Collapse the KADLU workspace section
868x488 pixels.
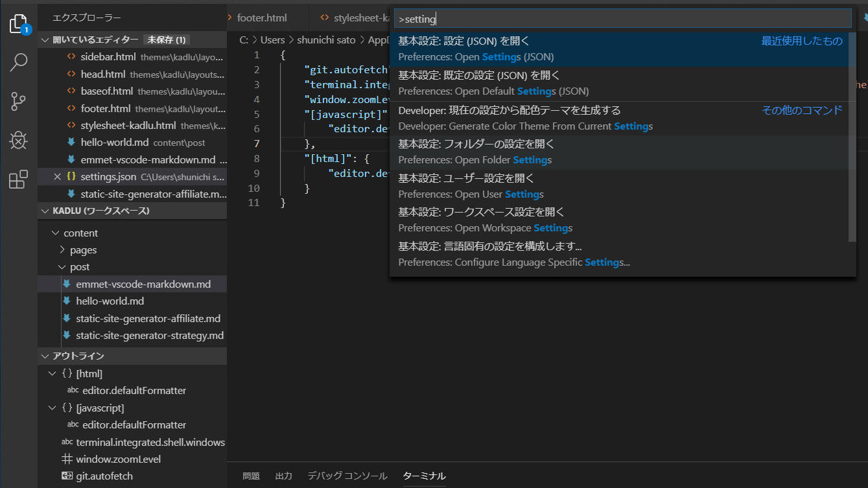(x=45, y=211)
